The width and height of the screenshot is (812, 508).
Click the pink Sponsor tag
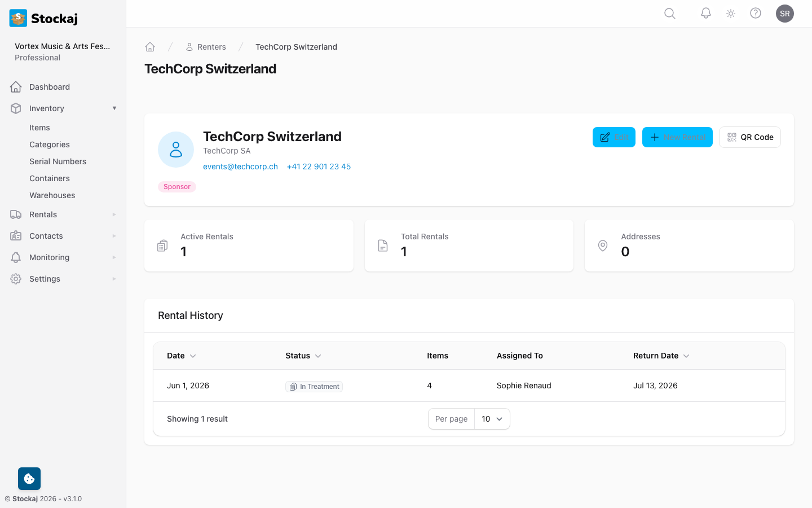click(176, 186)
